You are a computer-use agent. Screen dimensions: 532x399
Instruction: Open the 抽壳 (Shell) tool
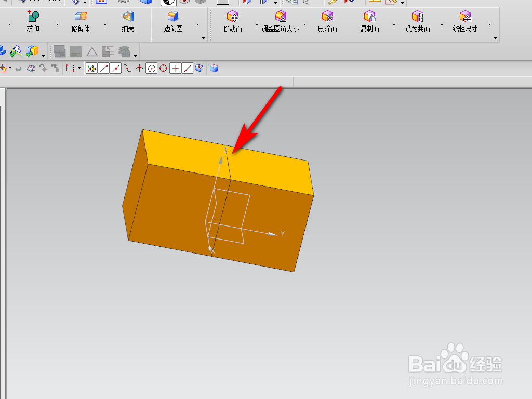[127, 21]
